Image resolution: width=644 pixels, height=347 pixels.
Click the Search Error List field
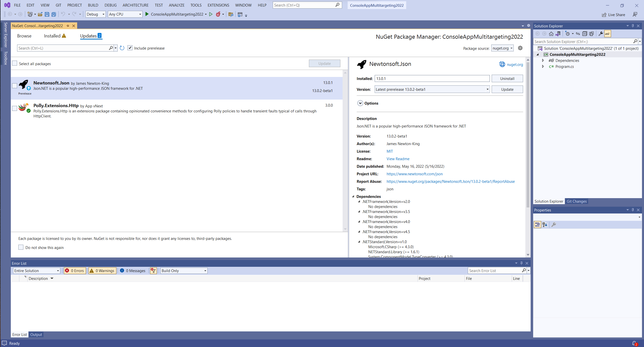tap(494, 271)
